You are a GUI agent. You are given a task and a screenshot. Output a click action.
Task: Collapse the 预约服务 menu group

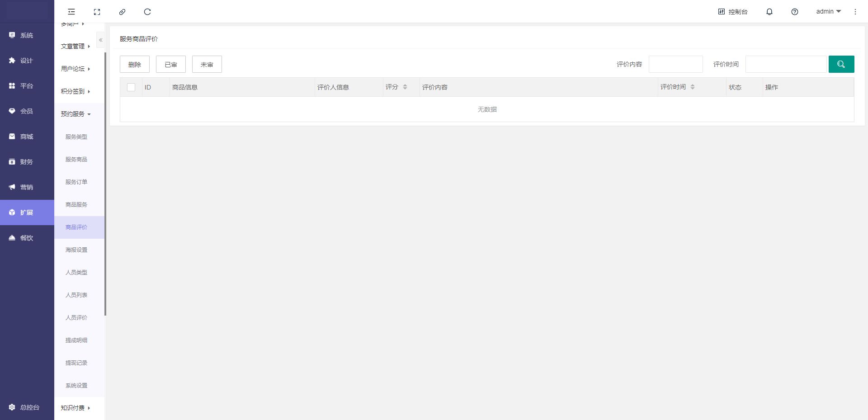[x=76, y=114]
